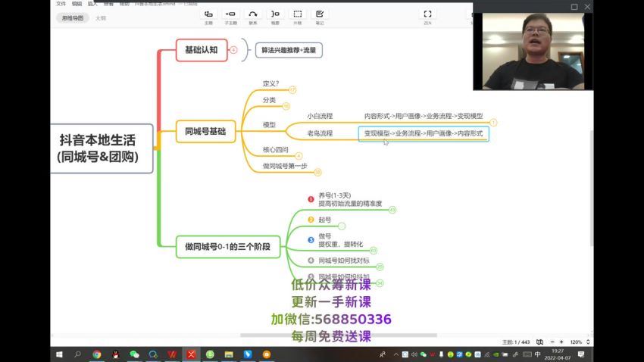Click the 主题 (Topic) toolbar icon

208,14
